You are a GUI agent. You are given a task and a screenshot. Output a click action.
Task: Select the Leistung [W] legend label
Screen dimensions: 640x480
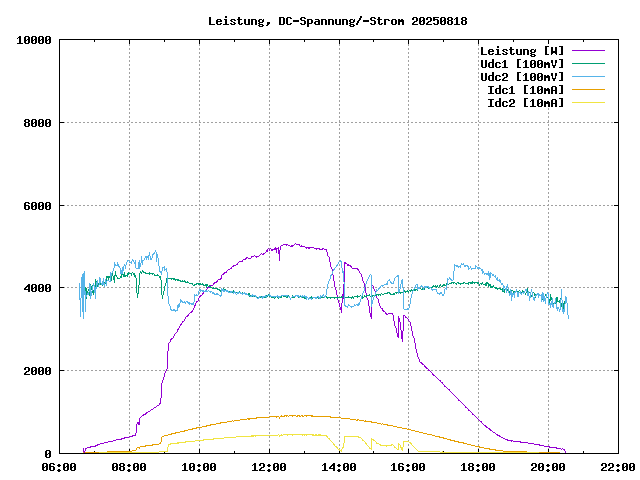tap(521, 51)
